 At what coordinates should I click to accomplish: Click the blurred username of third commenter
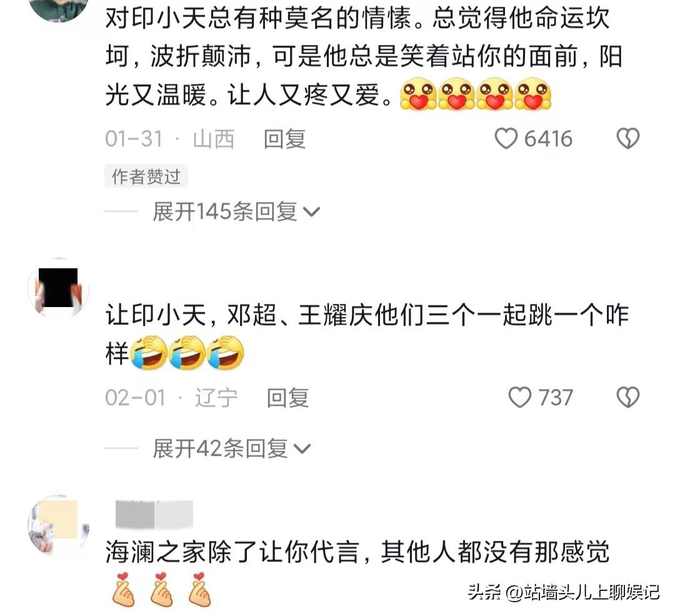click(x=154, y=515)
